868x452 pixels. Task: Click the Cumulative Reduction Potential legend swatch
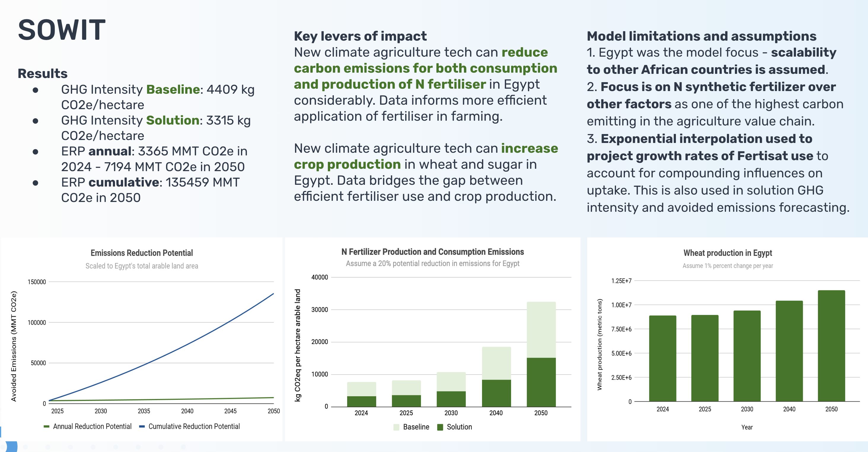(x=142, y=427)
